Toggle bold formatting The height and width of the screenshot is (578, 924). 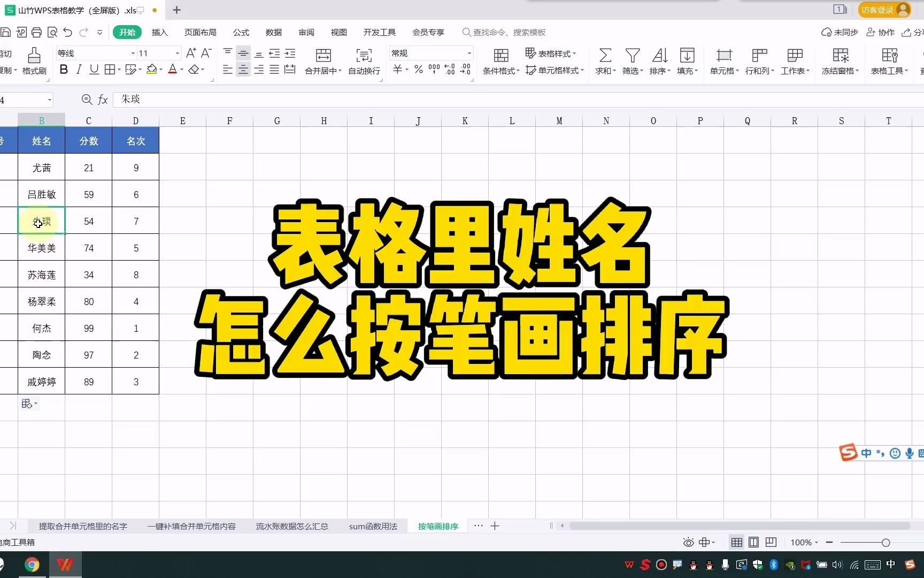64,70
